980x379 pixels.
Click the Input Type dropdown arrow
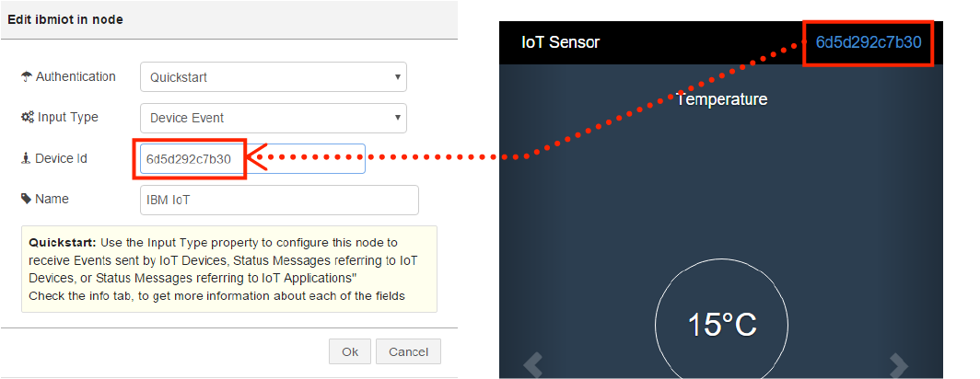click(x=398, y=118)
